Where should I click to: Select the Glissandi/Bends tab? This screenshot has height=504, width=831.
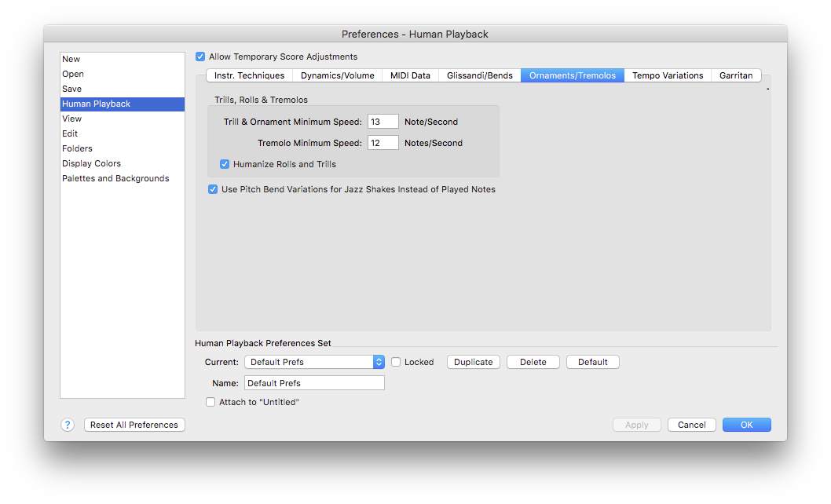[480, 75]
